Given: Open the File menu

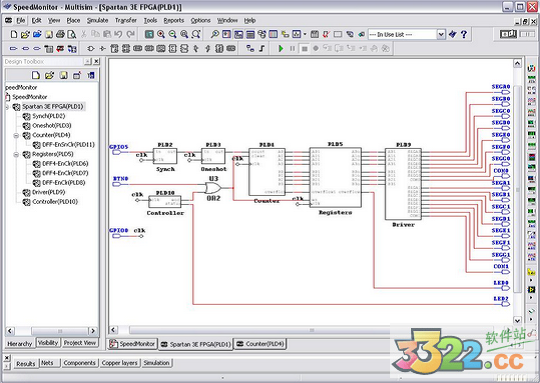Looking at the screenshot, I should [x=21, y=20].
